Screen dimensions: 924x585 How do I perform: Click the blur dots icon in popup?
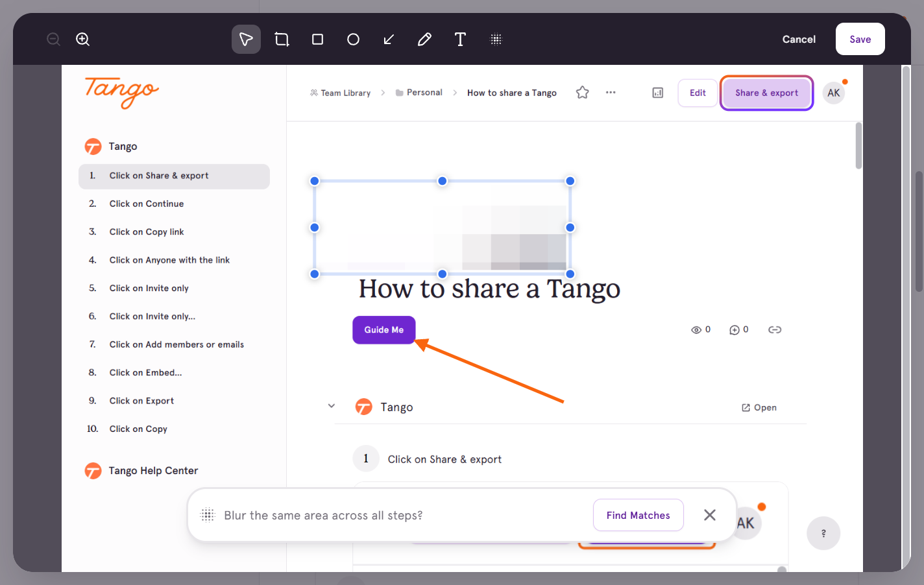pyautogui.click(x=208, y=515)
